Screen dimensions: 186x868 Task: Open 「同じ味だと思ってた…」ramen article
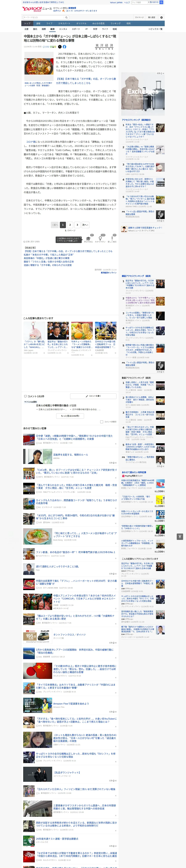point(85,535)
